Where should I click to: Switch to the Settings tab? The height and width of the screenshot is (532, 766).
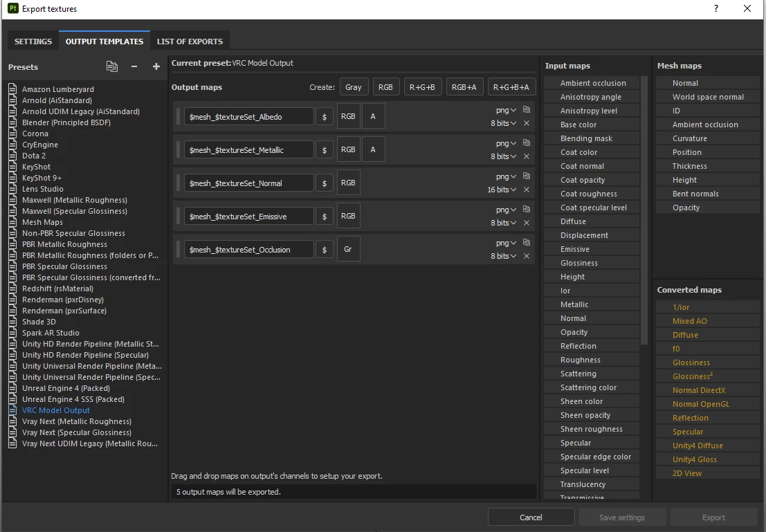pos(33,41)
